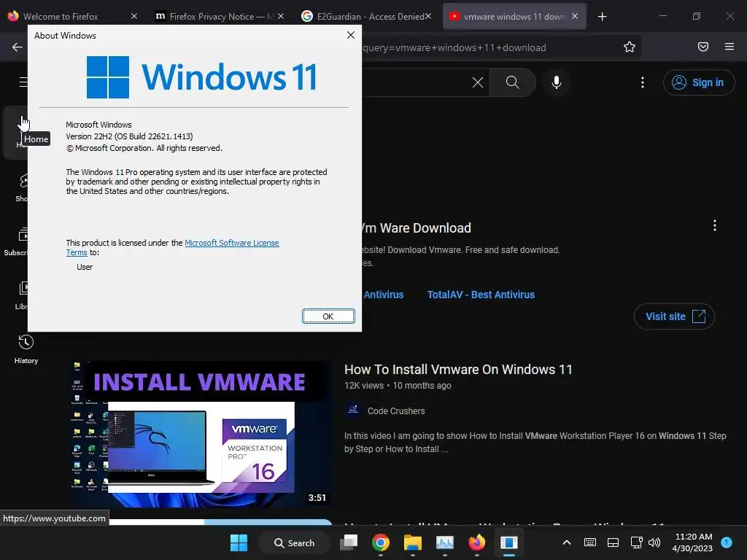
Task: Close the Welcome to Firefox tab
Action: coord(134,17)
